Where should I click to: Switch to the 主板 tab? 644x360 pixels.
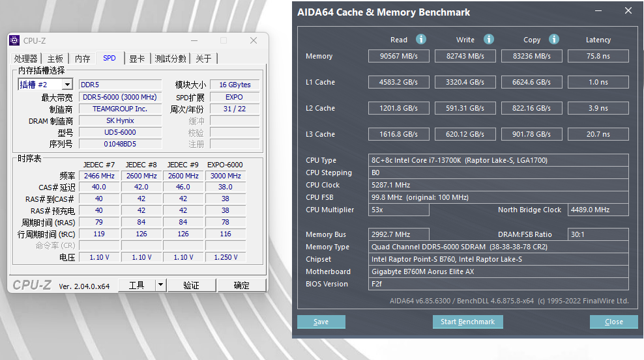click(55, 59)
